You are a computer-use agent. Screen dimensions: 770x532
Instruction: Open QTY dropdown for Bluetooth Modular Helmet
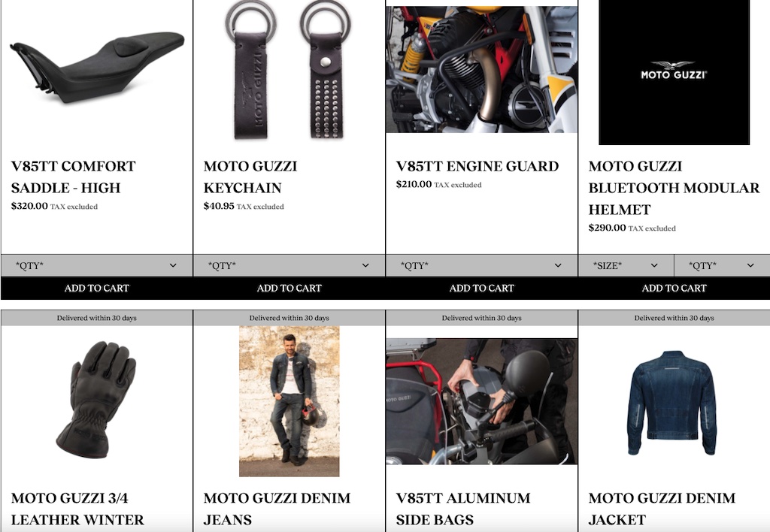[x=722, y=265]
